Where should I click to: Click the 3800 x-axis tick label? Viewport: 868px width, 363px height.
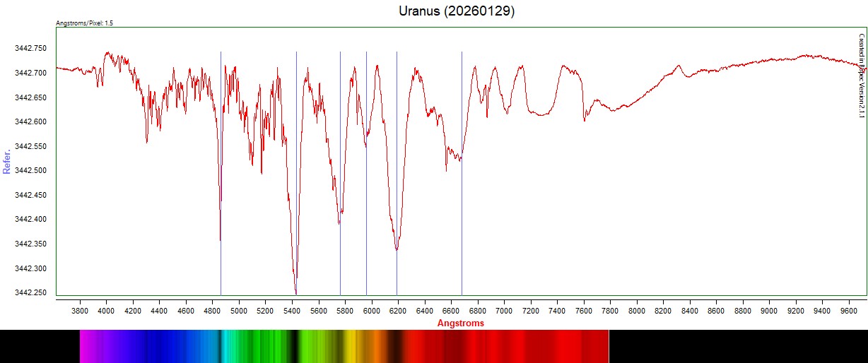(x=80, y=310)
